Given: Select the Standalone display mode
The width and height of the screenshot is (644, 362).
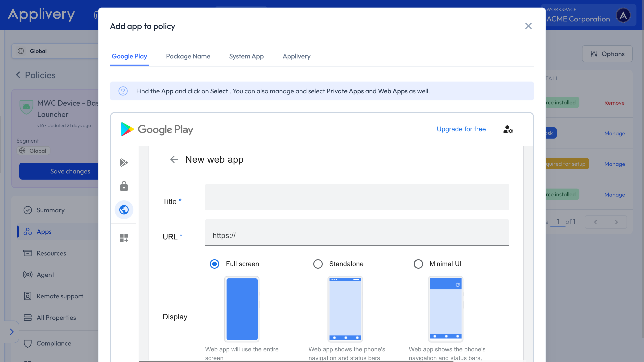Looking at the screenshot, I should pos(318,264).
